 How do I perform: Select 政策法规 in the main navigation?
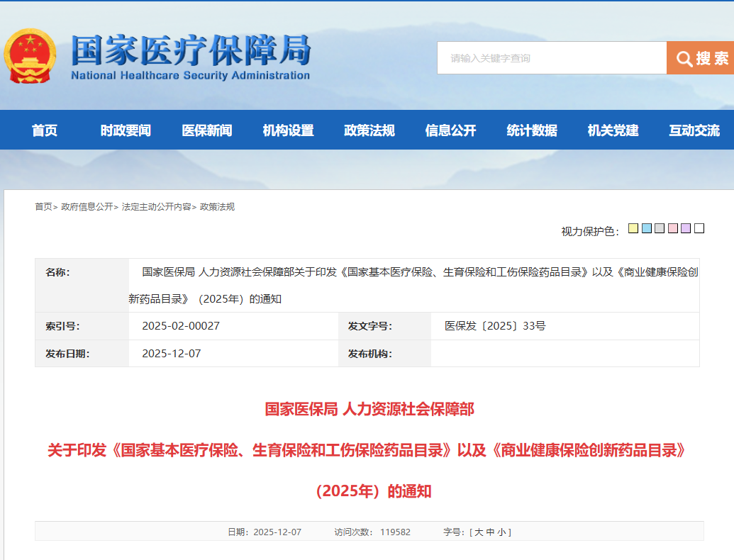[x=369, y=130]
